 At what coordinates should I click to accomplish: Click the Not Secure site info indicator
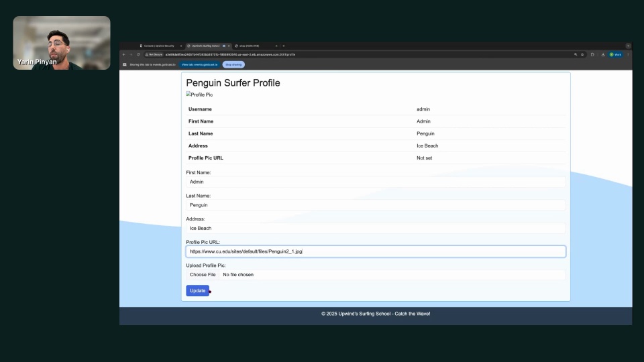[x=154, y=54]
